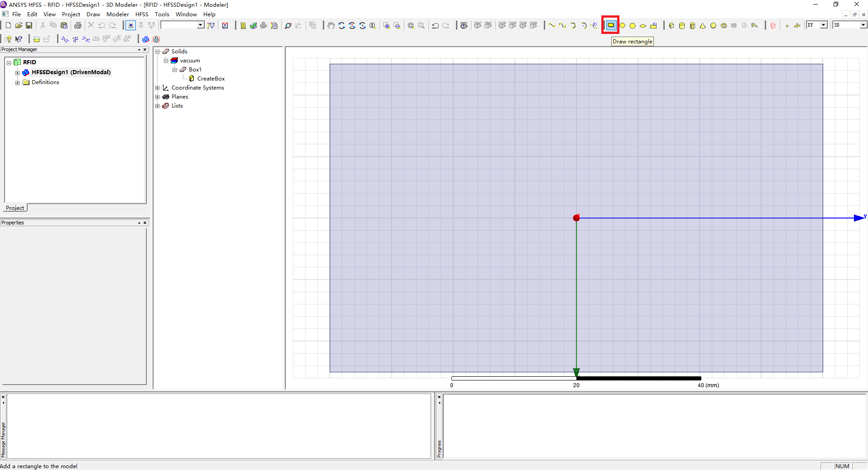The height and width of the screenshot is (470, 868).
Task: Select the CreateBox history item
Action: click(211, 79)
